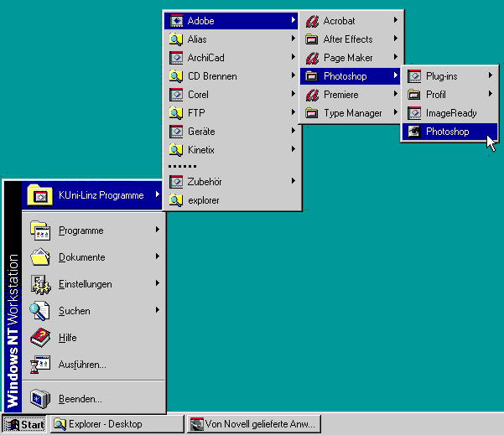
Task: Click the Alias folder icon
Action: pyautogui.click(x=176, y=39)
